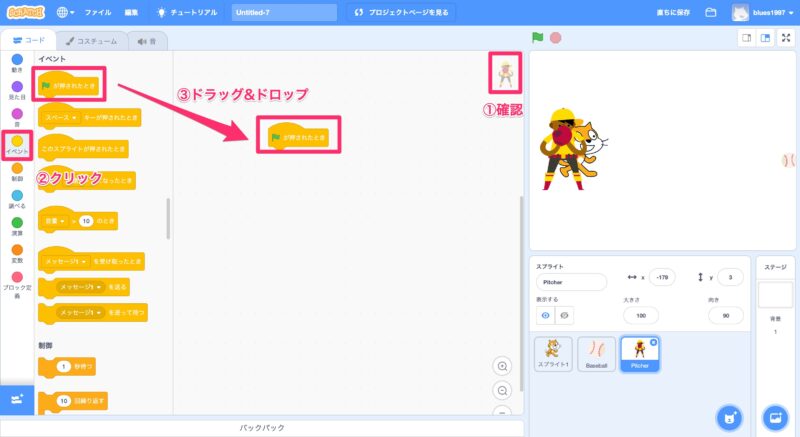Expand the スペース key dropdown in block
Screen dimensions: 800x437
tap(73, 118)
